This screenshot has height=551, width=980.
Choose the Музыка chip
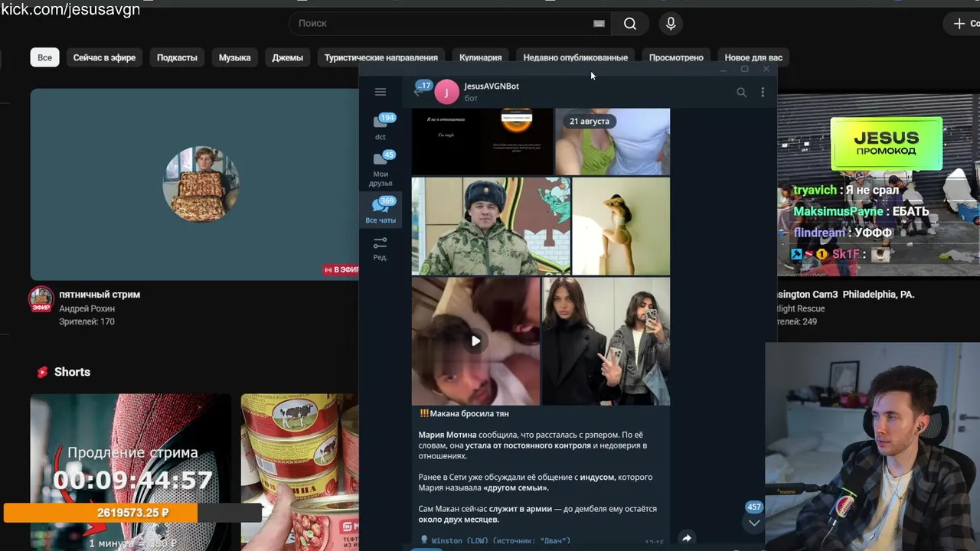coord(234,57)
